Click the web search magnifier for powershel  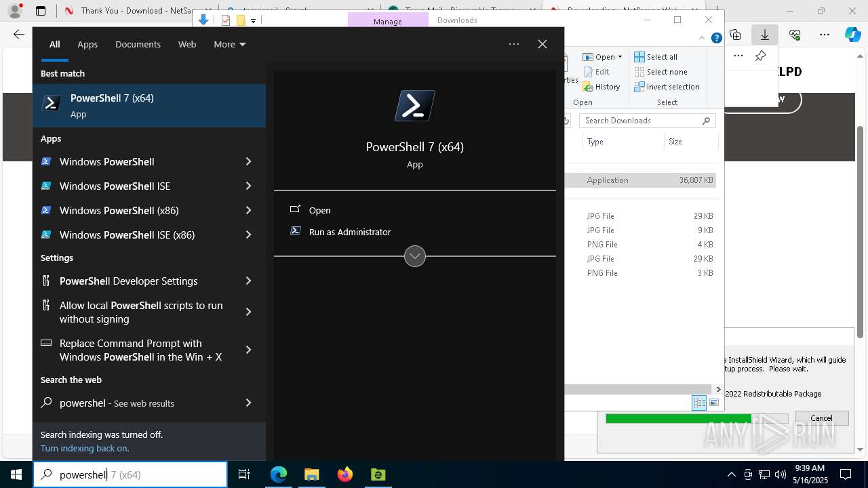coord(46,403)
